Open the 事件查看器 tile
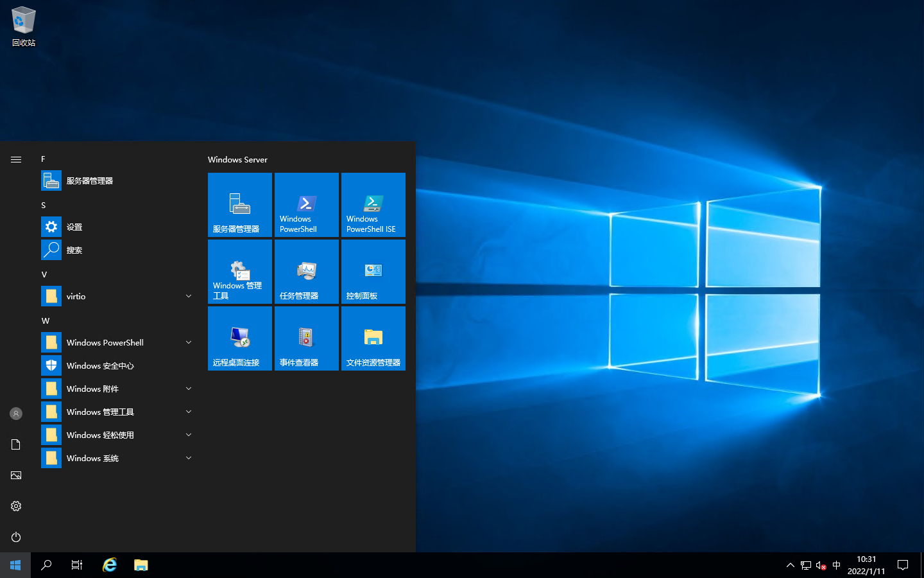This screenshot has width=924, height=578. click(x=307, y=338)
